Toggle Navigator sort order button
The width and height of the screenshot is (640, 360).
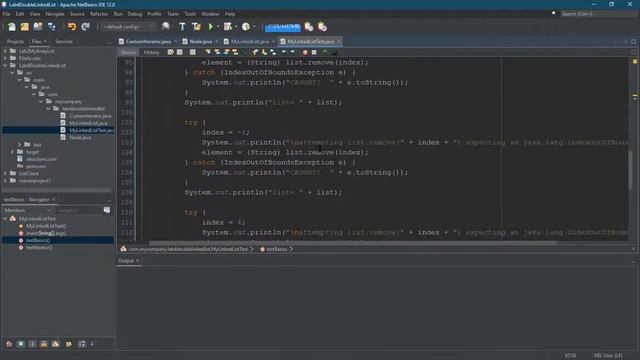click(82, 344)
